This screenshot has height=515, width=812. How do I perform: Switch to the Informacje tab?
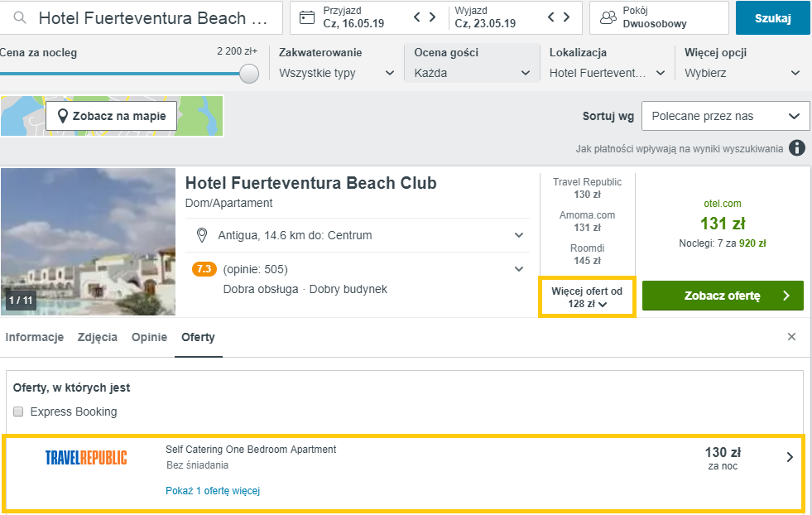[35, 337]
